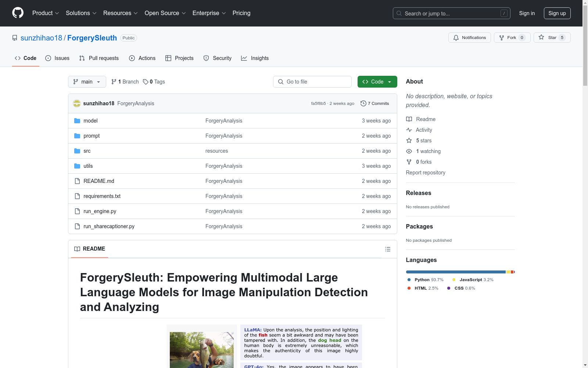Click the eye icon beside 1 watching

tap(409, 151)
